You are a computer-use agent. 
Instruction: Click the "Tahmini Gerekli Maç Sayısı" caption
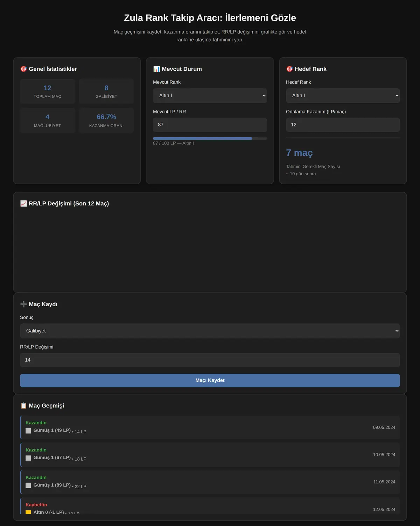click(x=313, y=167)
